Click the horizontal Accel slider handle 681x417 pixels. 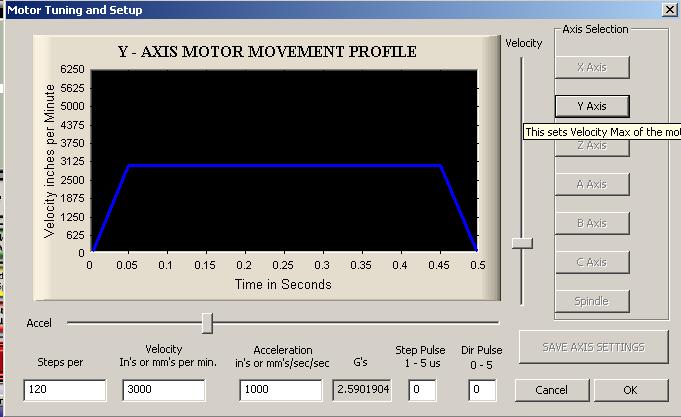207,322
